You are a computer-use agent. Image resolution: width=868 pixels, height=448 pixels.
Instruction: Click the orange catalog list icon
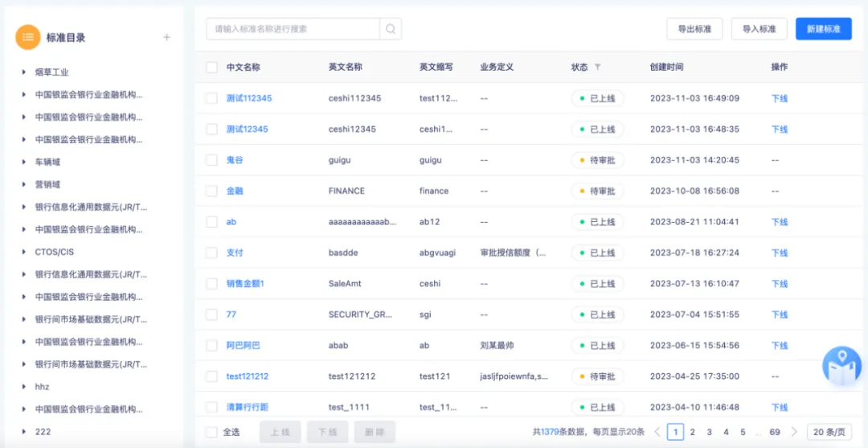(x=27, y=37)
